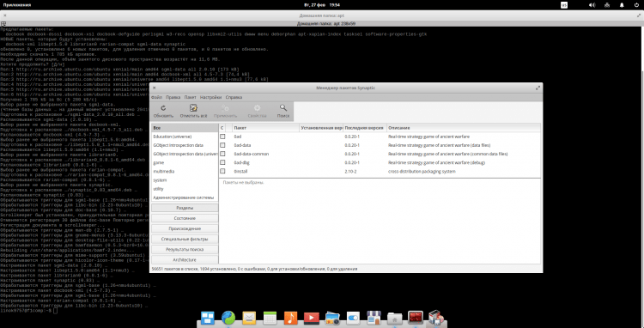Click version 2.10-2 in the list
Screen dimensions: 644x328
pyautogui.click(x=350, y=171)
